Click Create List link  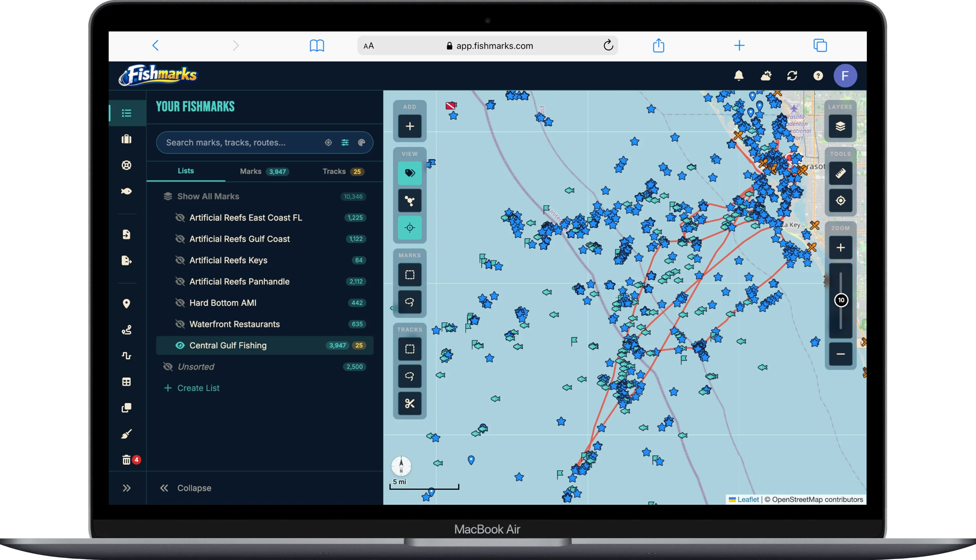(x=192, y=388)
